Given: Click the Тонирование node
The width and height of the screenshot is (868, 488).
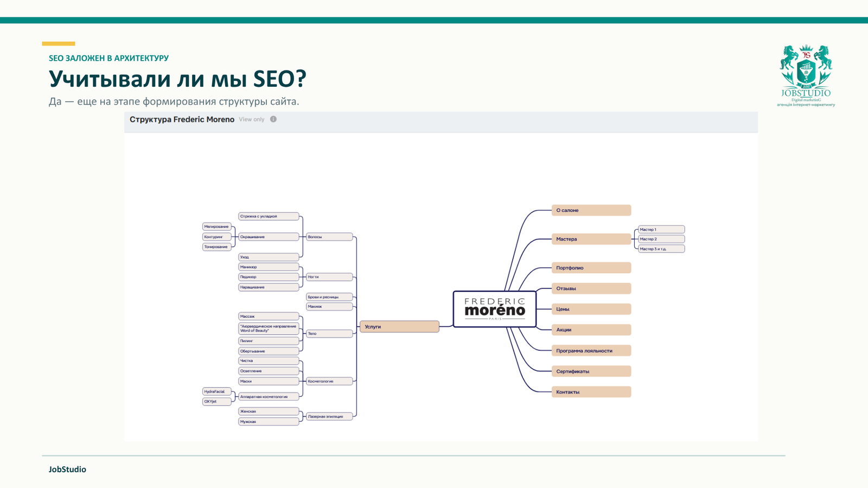Looking at the screenshot, I should (217, 247).
